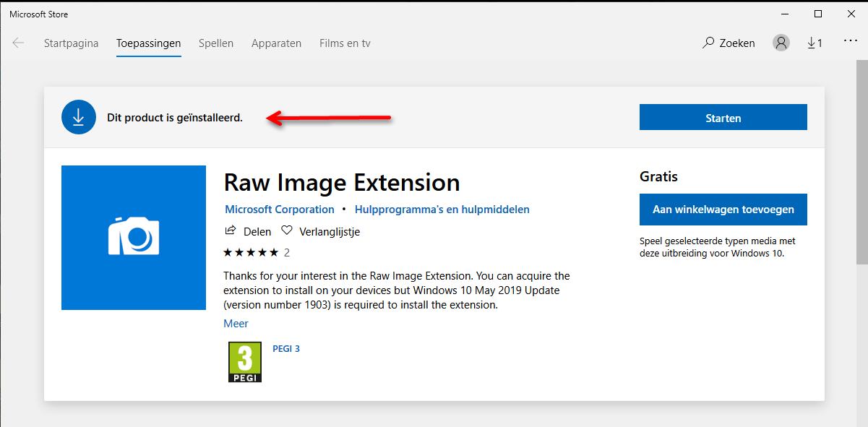This screenshot has width=868, height=427.
Task: Click the blue download circle icon
Action: click(x=79, y=118)
